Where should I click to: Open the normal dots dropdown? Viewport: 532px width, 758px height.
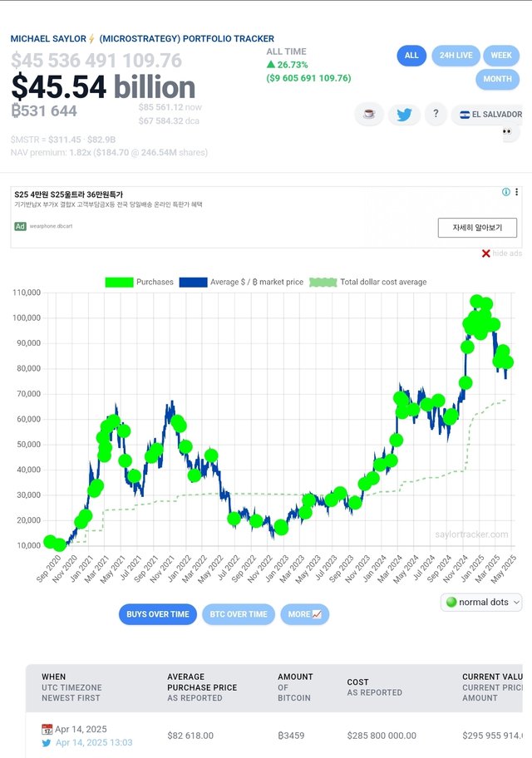pyautogui.click(x=481, y=603)
